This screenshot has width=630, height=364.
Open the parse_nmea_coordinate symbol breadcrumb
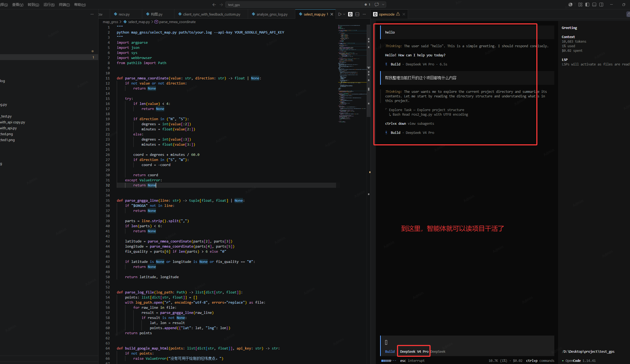tap(175, 22)
